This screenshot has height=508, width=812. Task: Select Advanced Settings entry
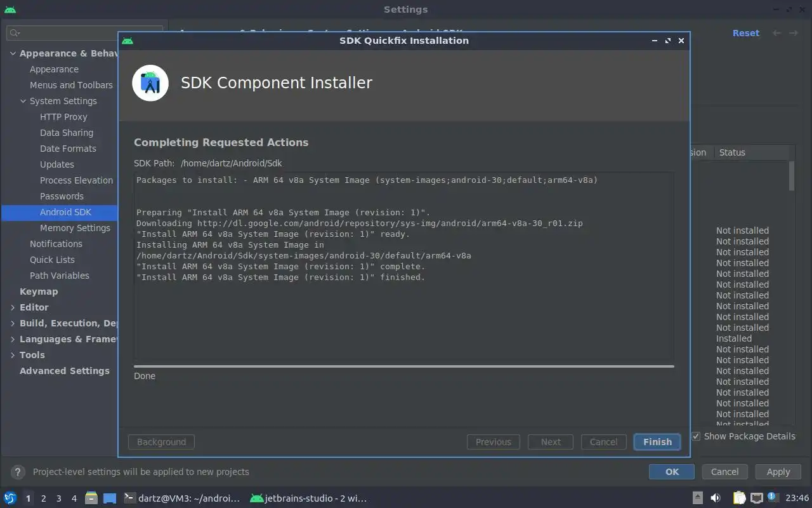click(x=64, y=371)
